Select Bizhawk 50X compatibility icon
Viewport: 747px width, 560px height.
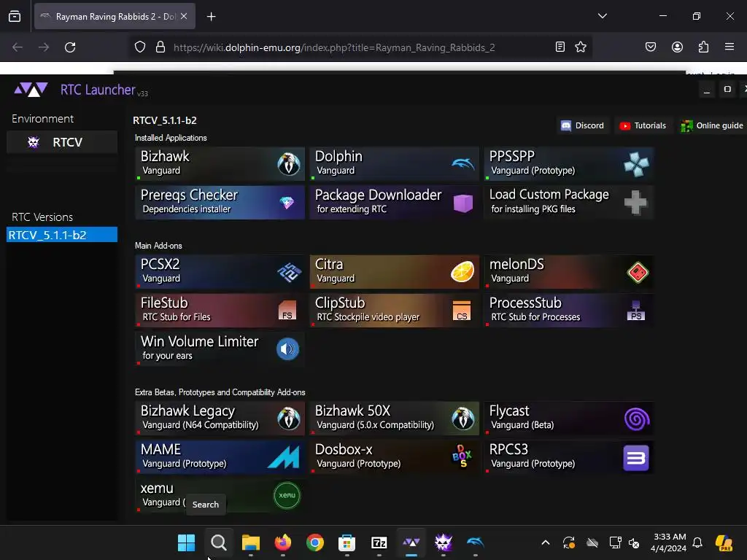pyautogui.click(x=463, y=419)
